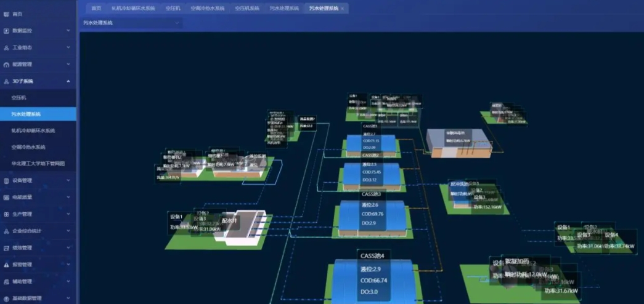Select the 配水井 building in 3D scene
The height and width of the screenshot is (304, 644).
tap(242, 229)
